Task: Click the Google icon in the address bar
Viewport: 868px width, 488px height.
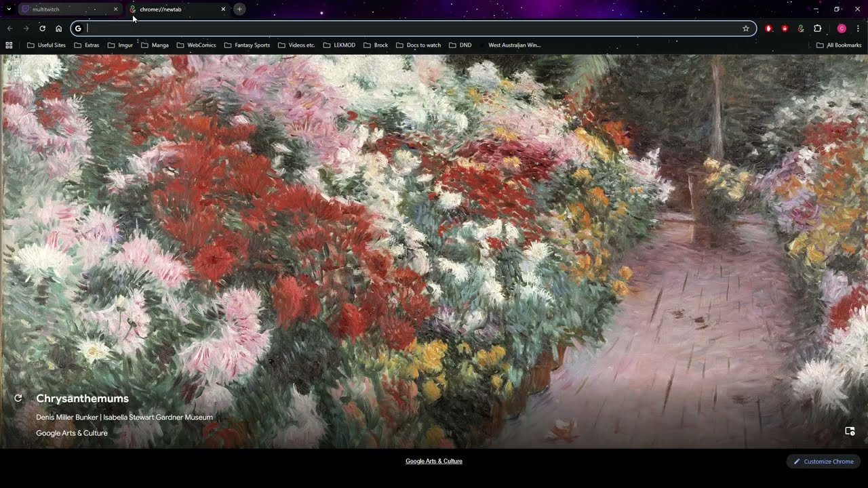Action: [78, 28]
